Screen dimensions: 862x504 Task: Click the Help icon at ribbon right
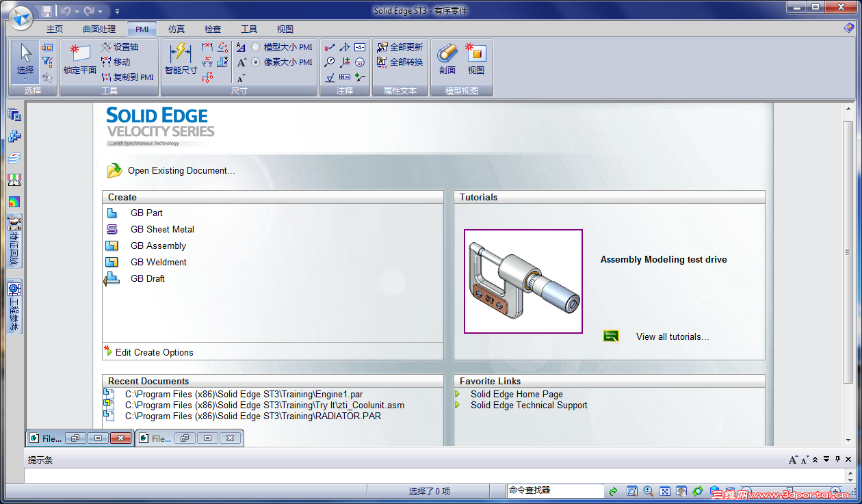coord(848,28)
